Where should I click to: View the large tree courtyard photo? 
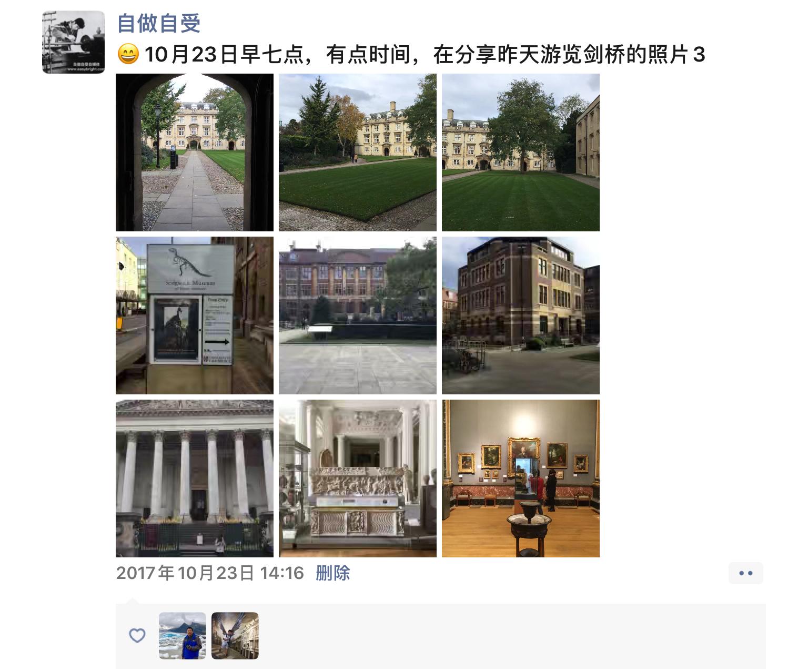point(521,152)
